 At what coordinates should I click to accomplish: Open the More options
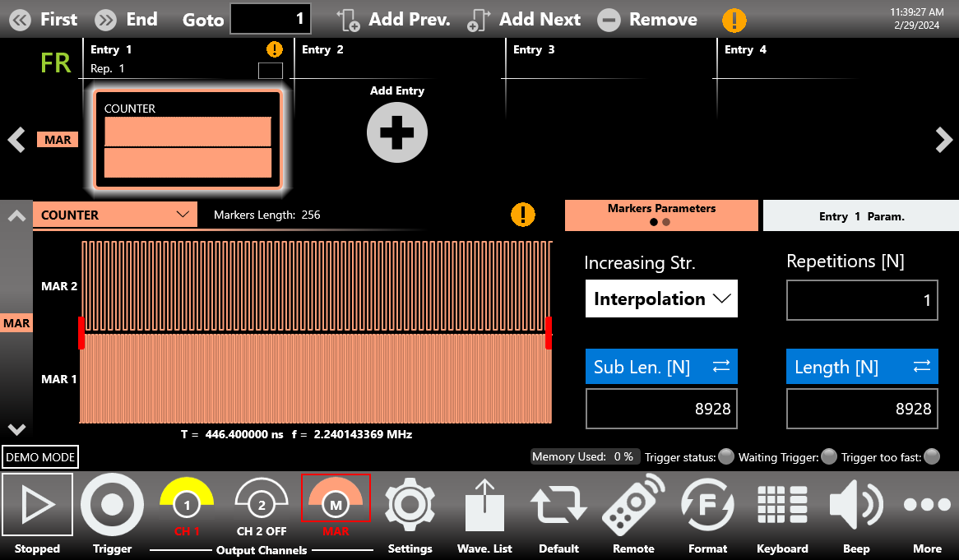pyautogui.click(x=927, y=504)
